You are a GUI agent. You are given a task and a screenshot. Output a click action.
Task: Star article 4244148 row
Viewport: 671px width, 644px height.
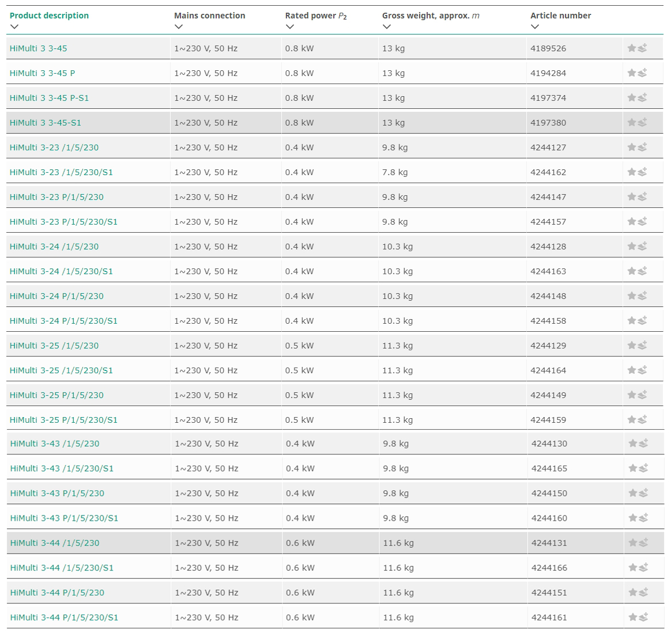tap(632, 296)
